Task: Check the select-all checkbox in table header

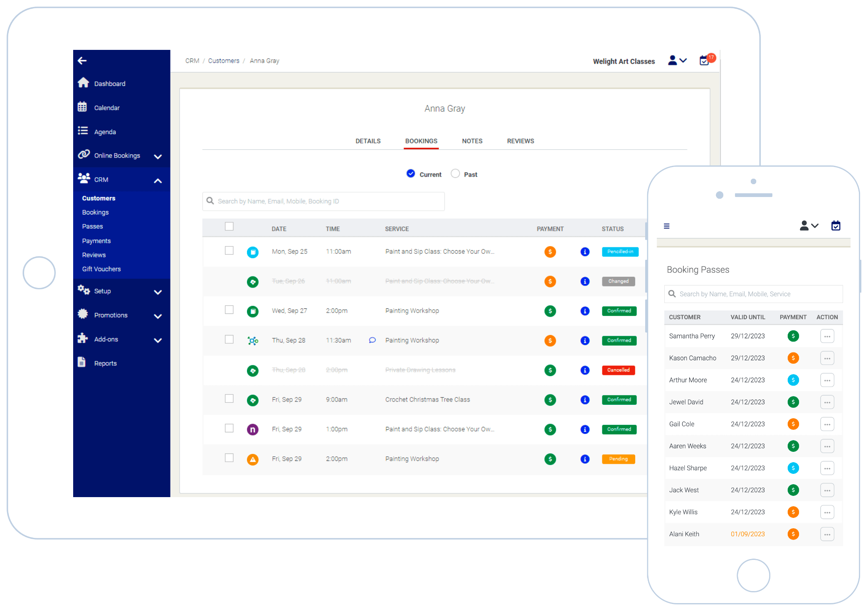Action: click(x=229, y=227)
